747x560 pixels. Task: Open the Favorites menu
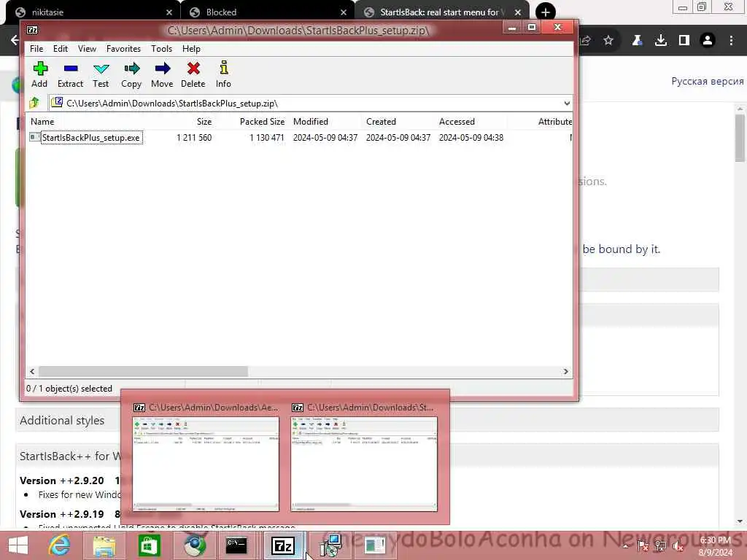tap(123, 49)
